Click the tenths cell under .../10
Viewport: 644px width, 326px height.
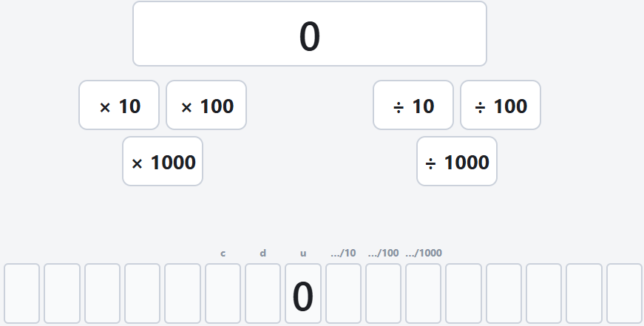click(x=343, y=293)
